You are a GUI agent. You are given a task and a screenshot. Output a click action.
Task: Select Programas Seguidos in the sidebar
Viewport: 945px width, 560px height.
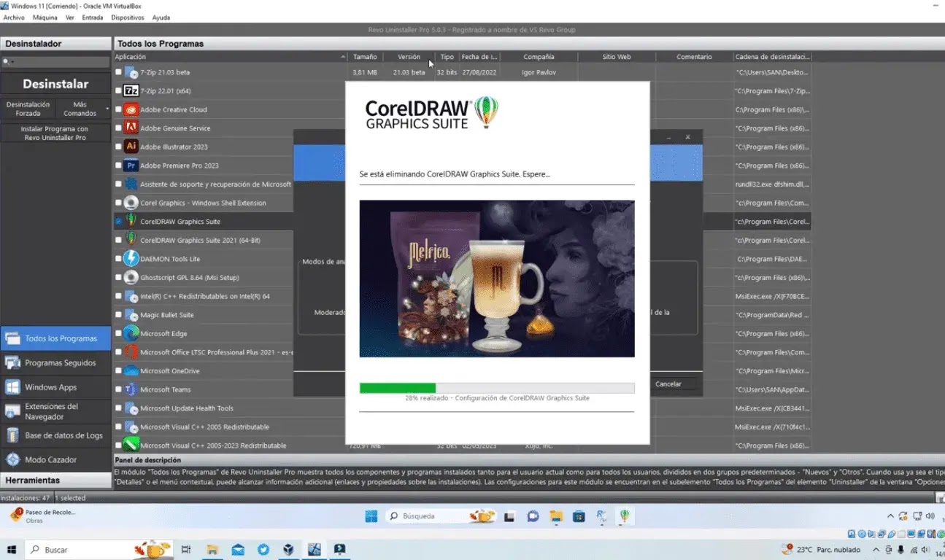pos(55,362)
